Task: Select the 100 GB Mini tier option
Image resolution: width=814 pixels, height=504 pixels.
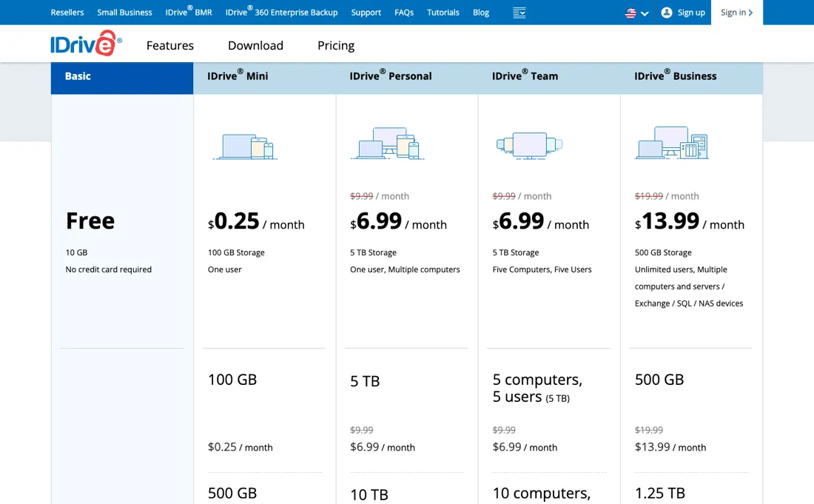Action: [x=232, y=380]
